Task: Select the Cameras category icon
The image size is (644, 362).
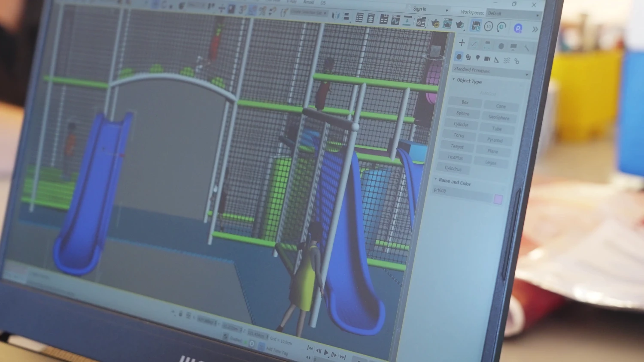Action: (487, 59)
